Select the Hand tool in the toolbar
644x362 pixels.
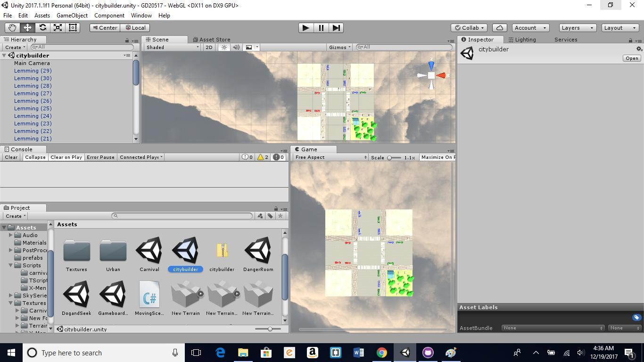(x=12, y=28)
